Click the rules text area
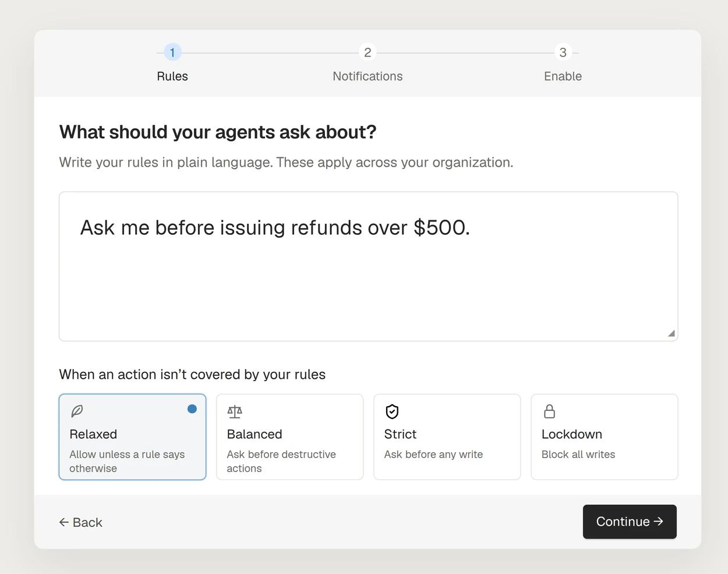 (x=369, y=266)
